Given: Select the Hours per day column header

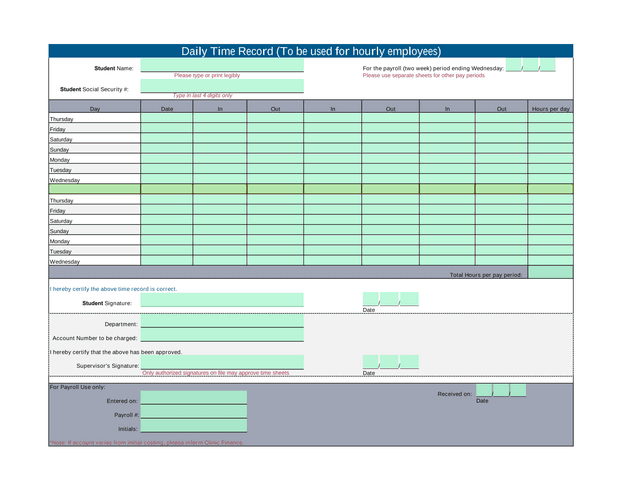Looking at the screenshot, I should click(550, 107).
